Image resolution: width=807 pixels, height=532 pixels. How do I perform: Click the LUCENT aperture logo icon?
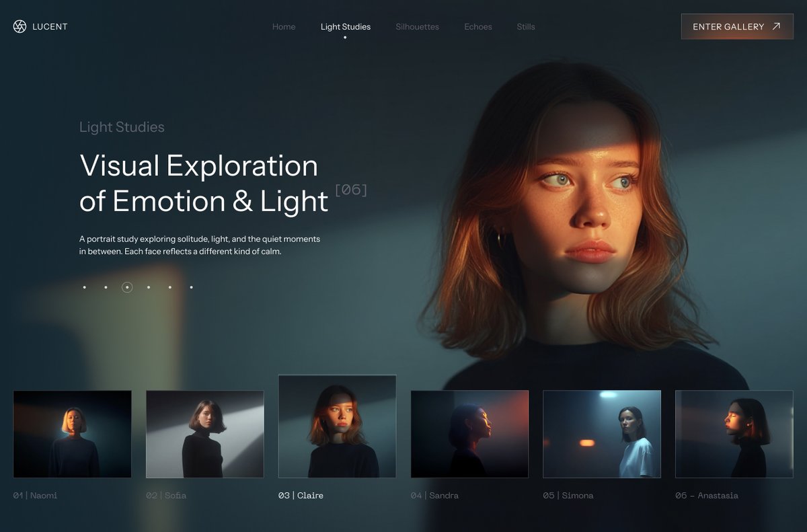click(20, 26)
